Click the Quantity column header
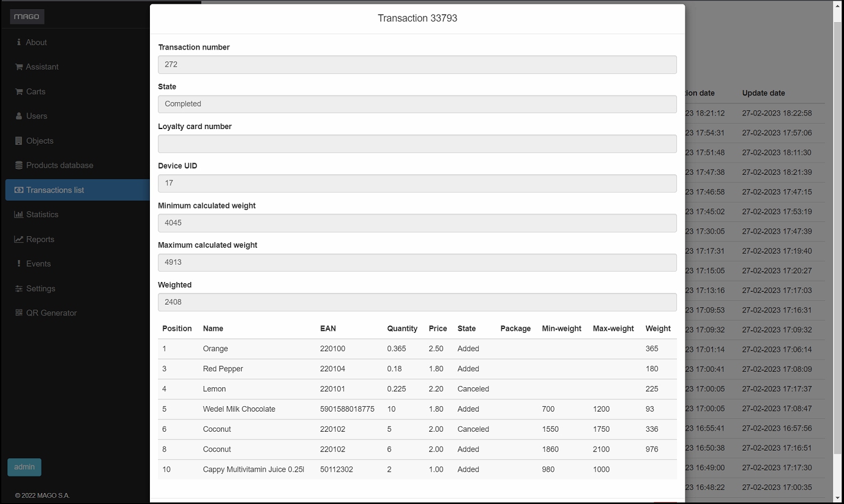Image resolution: width=844 pixels, height=504 pixels. pyautogui.click(x=402, y=328)
